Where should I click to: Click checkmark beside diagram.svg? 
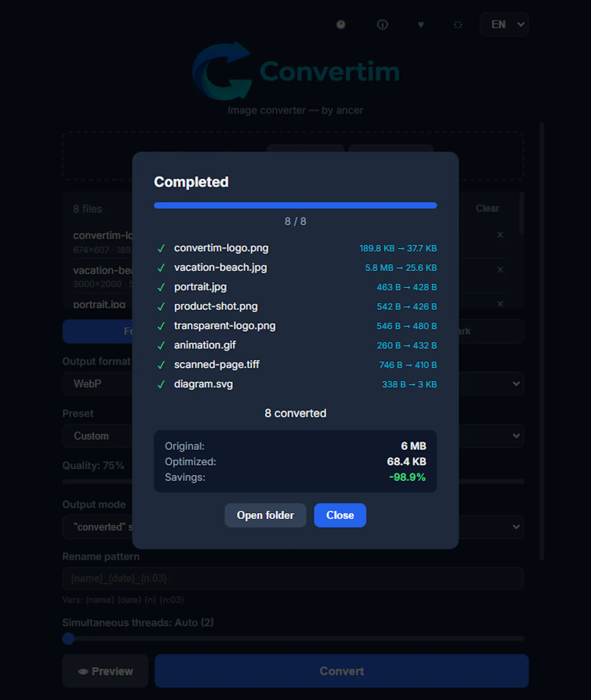pyautogui.click(x=161, y=385)
